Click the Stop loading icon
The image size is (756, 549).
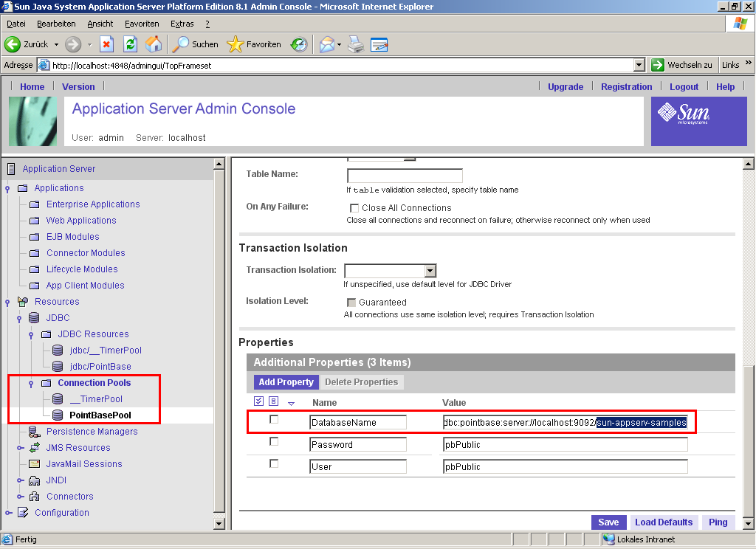[x=106, y=44]
